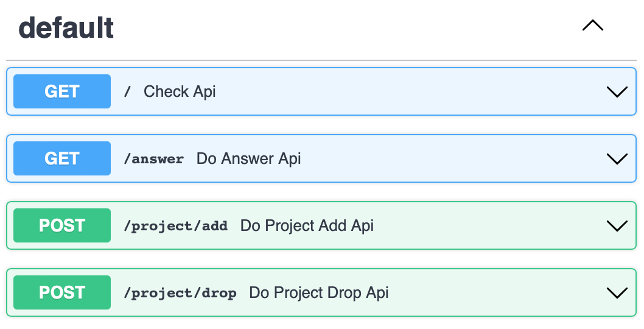The width and height of the screenshot is (644, 329).
Task: Click the POST badge for /project/add
Action: click(x=62, y=225)
